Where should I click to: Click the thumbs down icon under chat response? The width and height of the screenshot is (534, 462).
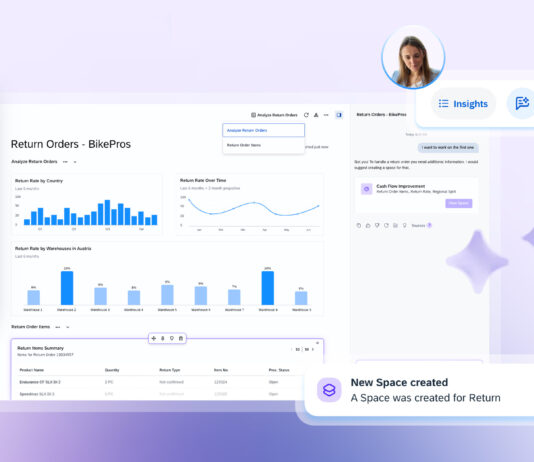[377, 225]
